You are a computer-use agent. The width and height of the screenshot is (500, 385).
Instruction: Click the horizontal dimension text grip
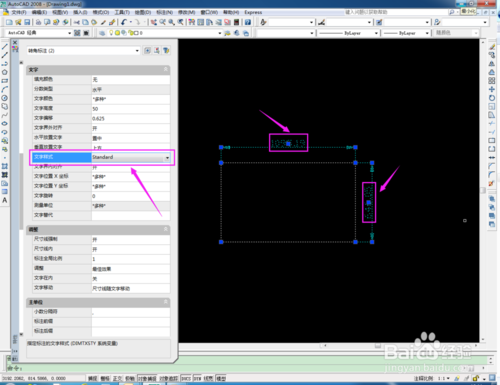288,144
